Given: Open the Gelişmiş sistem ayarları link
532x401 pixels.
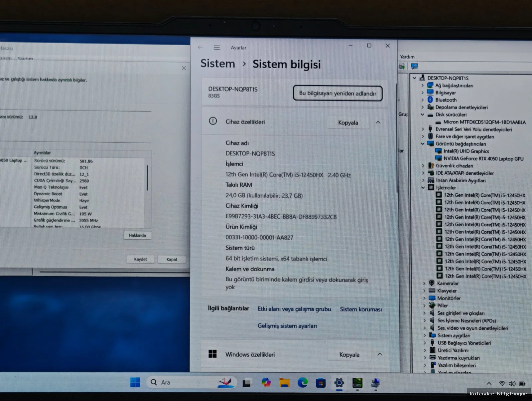Looking at the screenshot, I should (287, 326).
